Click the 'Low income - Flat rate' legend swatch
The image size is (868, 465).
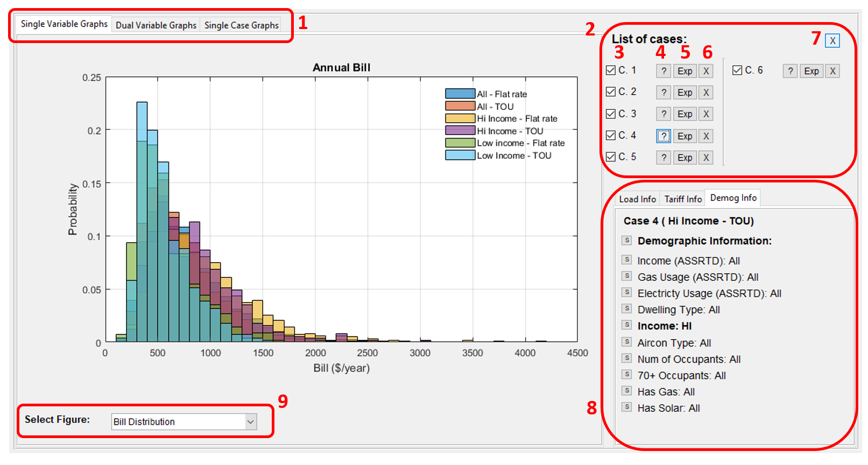pyautogui.click(x=460, y=143)
